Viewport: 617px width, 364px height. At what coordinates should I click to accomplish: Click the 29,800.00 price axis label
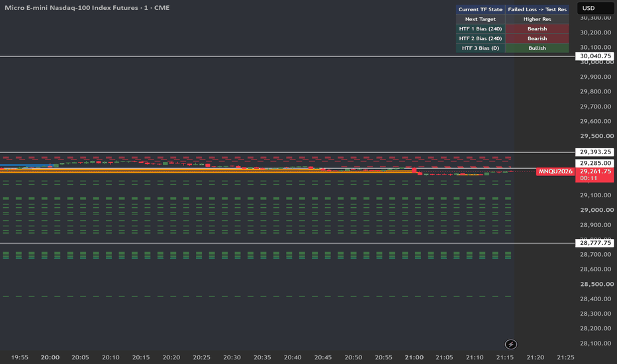pyautogui.click(x=595, y=91)
